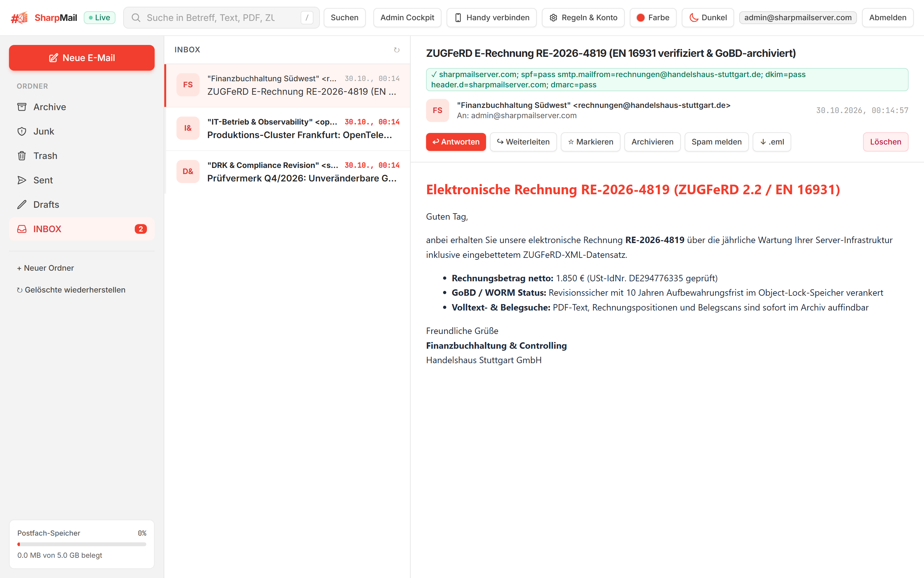This screenshot has height=578, width=924.
Task: Click + Neuer Ordner
Action: pos(46,268)
